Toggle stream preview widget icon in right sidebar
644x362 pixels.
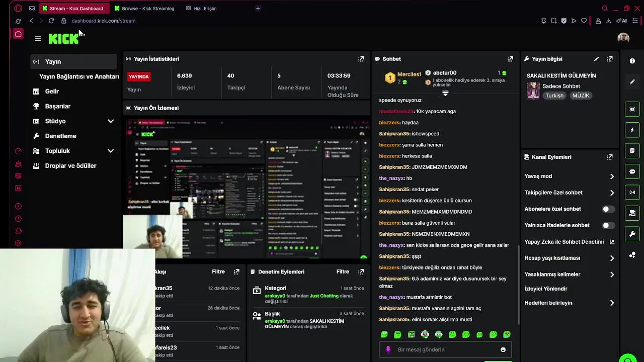[x=632, y=109]
